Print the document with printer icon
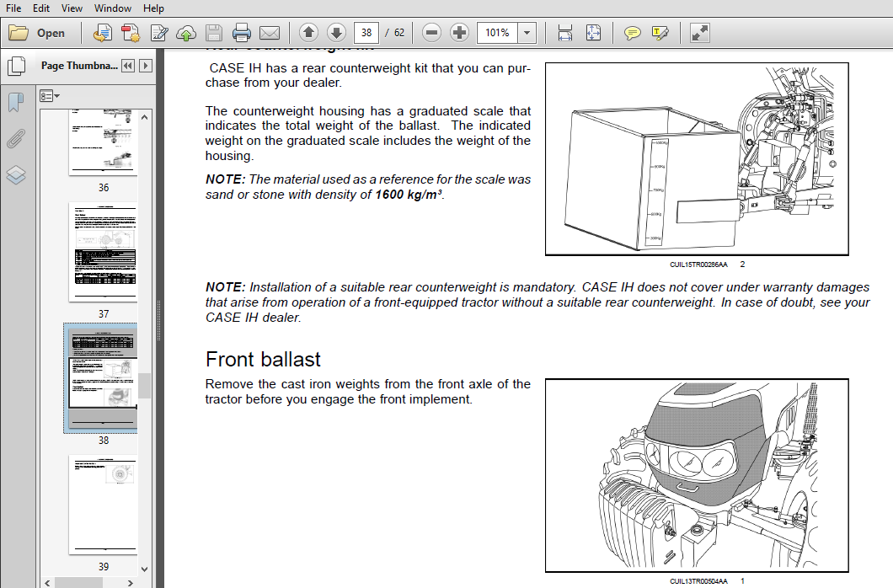893x588 pixels. 242,33
